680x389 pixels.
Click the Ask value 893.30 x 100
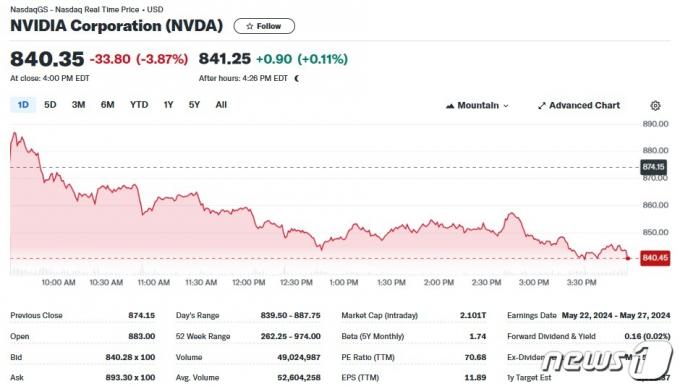pos(130,377)
